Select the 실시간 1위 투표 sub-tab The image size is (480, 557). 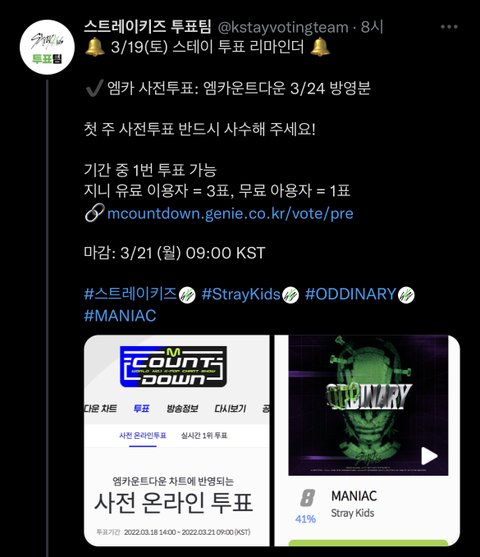(x=204, y=436)
